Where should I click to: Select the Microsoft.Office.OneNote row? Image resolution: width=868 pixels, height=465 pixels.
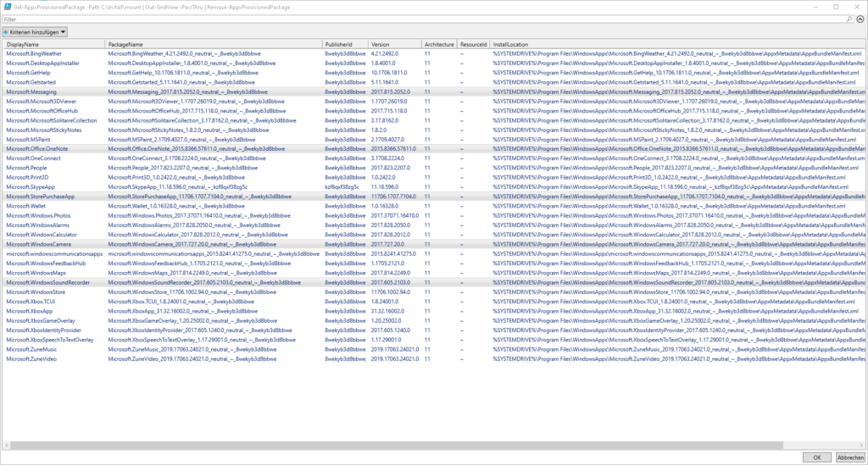[x=434, y=149]
